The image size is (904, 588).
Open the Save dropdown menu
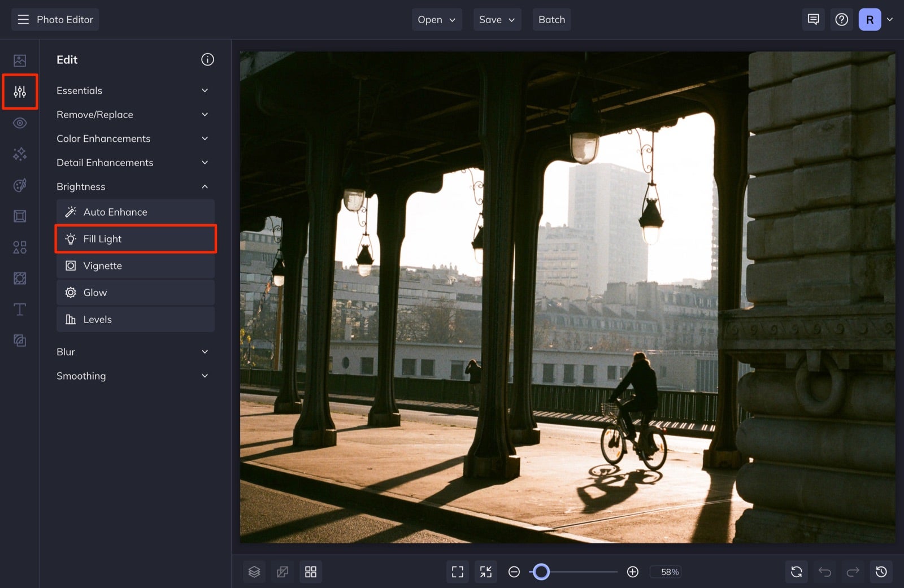(497, 19)
